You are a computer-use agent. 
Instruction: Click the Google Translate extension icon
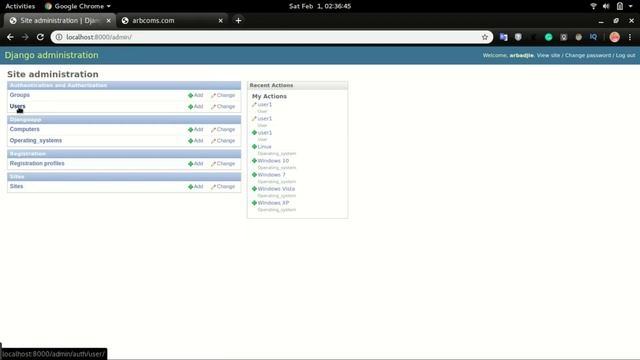coord(504,37)
